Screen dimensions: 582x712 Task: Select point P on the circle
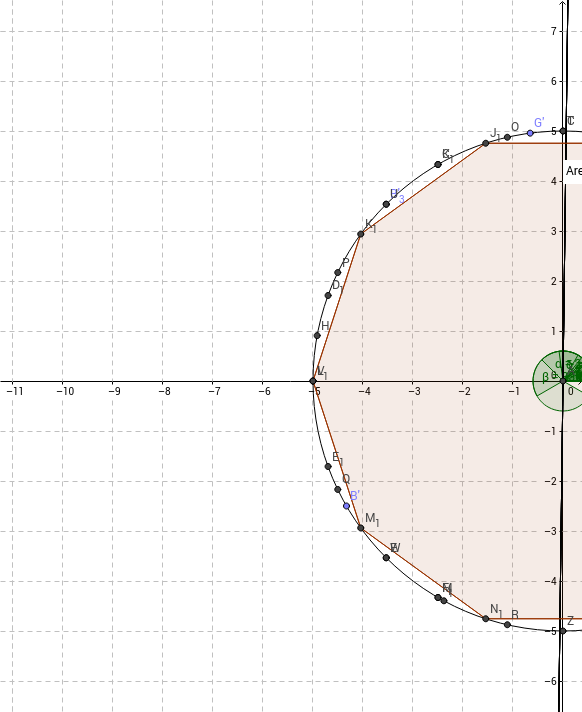(337, 272)
